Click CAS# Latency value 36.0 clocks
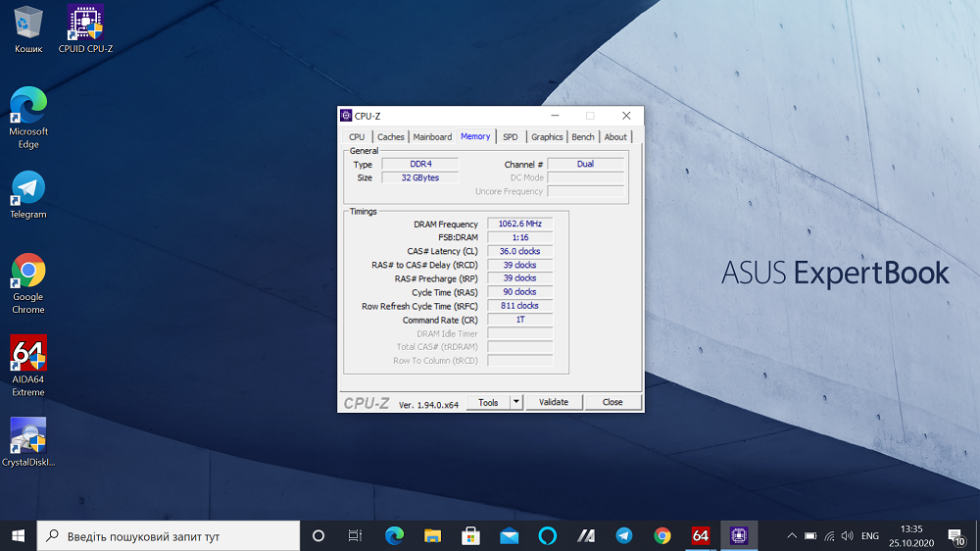 click(520, 251)
